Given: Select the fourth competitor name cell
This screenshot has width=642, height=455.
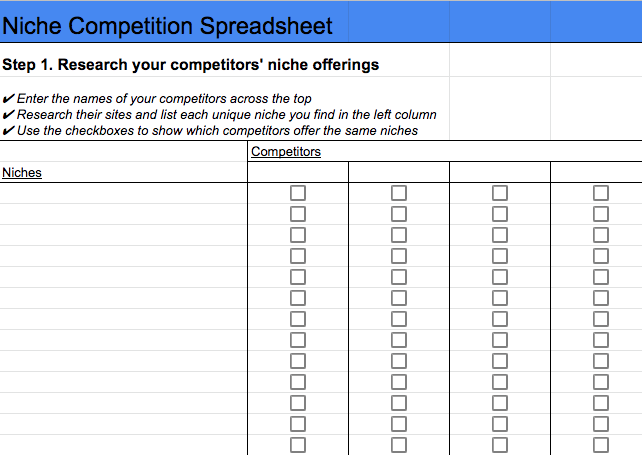Looking at the screenshot, I should pos(596,172).
